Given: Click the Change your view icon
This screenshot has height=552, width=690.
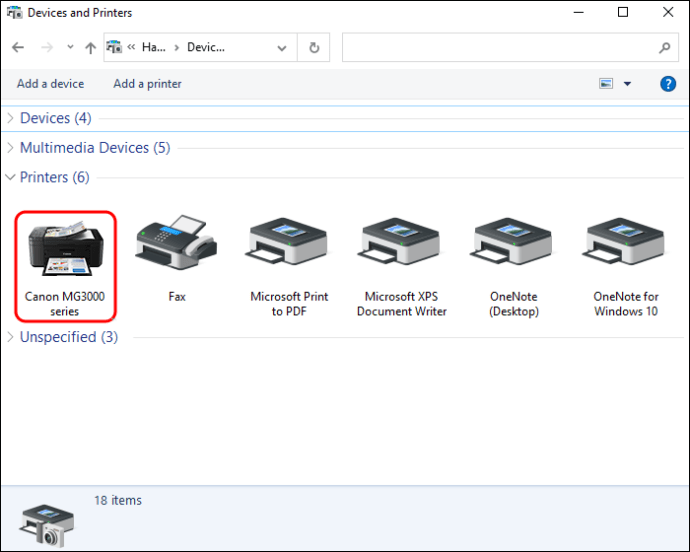Looking at the screenshot, I should (606, 83).
